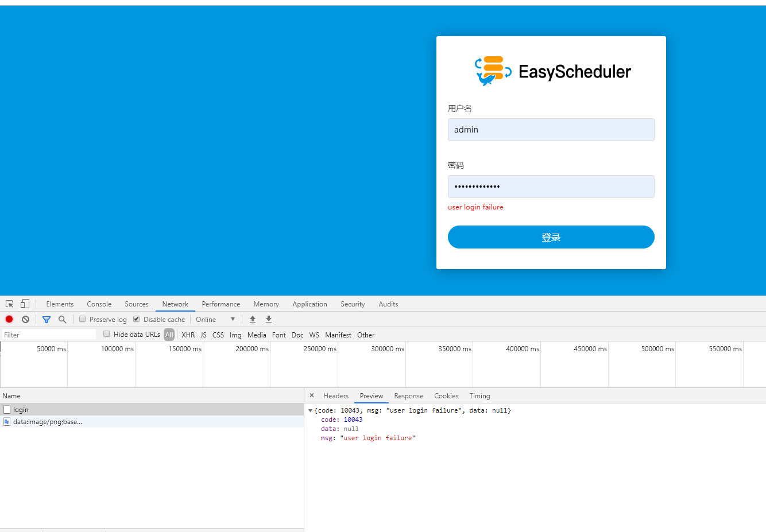
Task: Open the Cookies tab
Action: click(x=446, y=396)
